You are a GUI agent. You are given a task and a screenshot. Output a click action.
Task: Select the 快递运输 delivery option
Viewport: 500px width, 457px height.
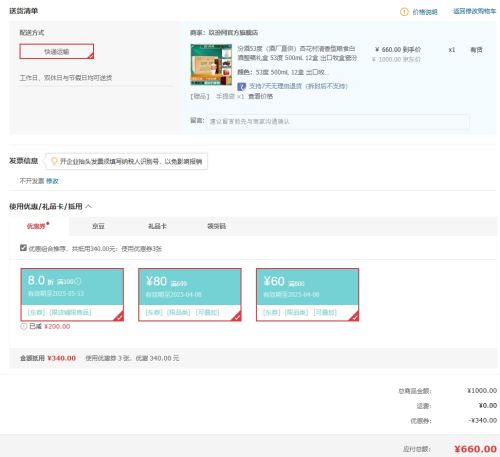[x=57, y=51]
